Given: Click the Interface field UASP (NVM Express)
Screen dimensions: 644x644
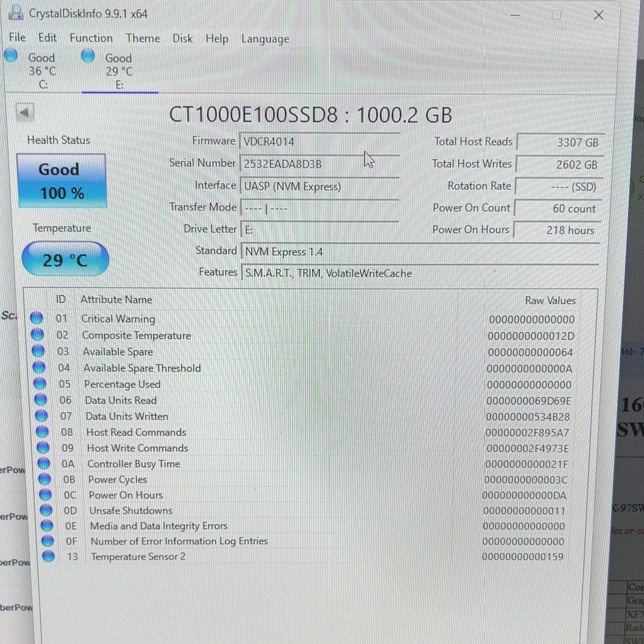Looking at the screenshot, I should pyautogui.click(x=320, y=187).
